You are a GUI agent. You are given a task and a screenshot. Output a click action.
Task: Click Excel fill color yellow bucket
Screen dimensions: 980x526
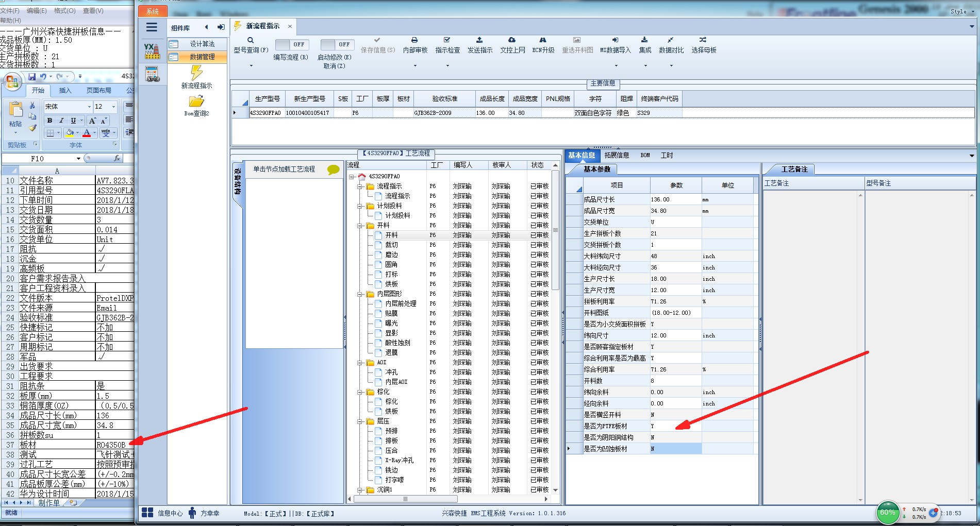(70, 133)
